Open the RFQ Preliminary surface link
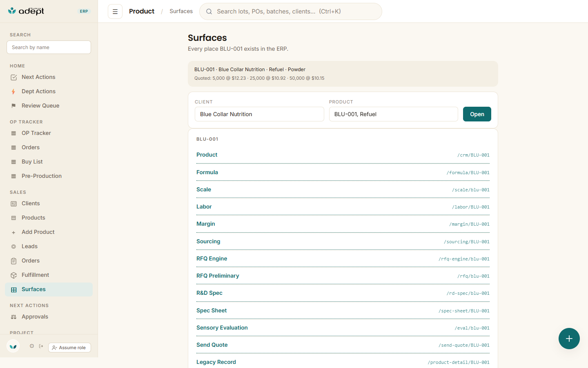Screen dimensions: 588x368 [x=218, y=276]
